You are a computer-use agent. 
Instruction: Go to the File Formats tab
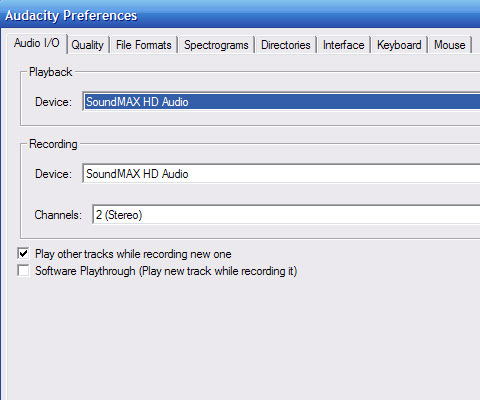144,45
